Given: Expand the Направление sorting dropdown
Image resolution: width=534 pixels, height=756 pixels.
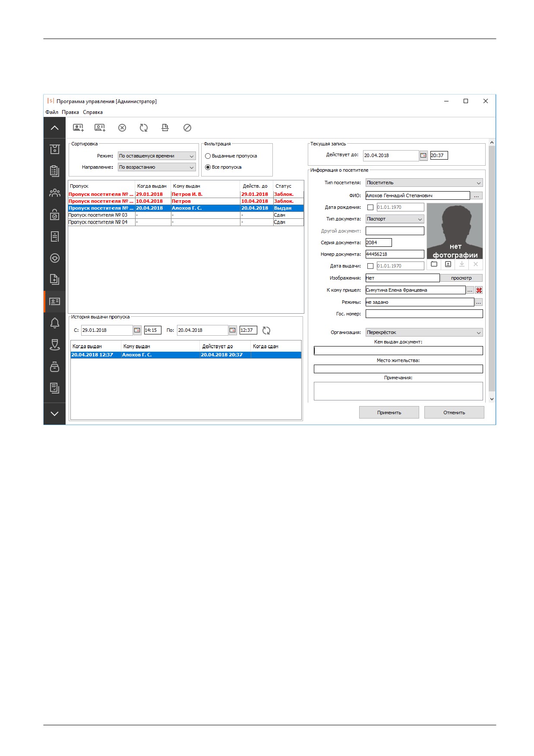Looking at the screenshot, I should click(157, 167).
